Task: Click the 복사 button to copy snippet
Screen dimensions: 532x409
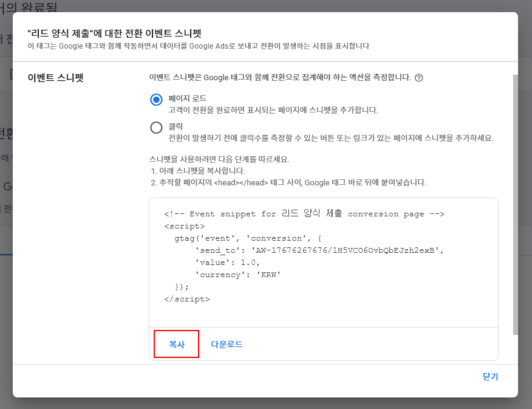Action: pos(176,344)
